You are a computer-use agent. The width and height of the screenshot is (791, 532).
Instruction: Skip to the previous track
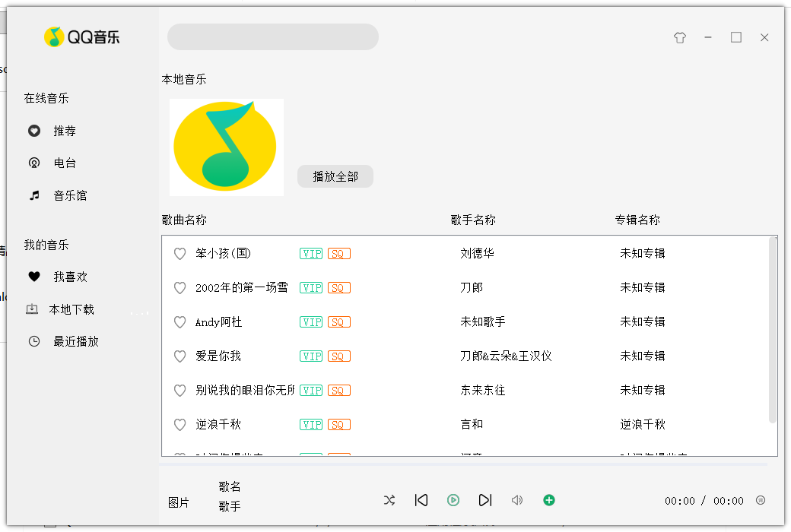coord(421,500)
